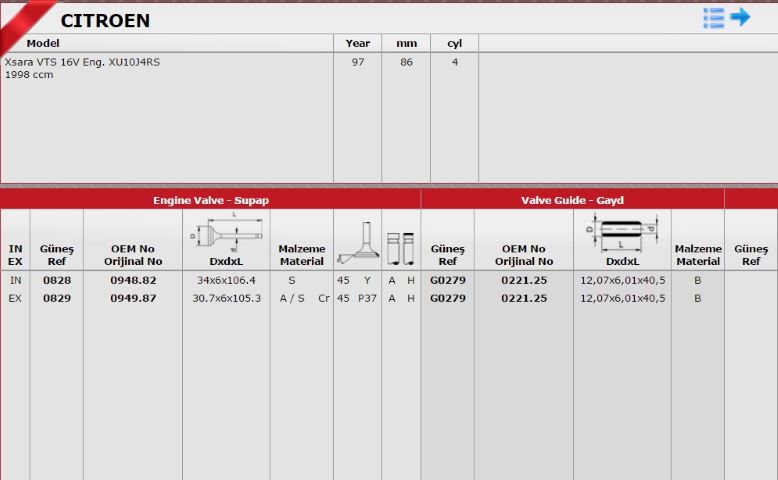This screenshot has width=778, height=480.
Task: Click OEM No header in Engine Valve section
Action: (x=133, y=255)
